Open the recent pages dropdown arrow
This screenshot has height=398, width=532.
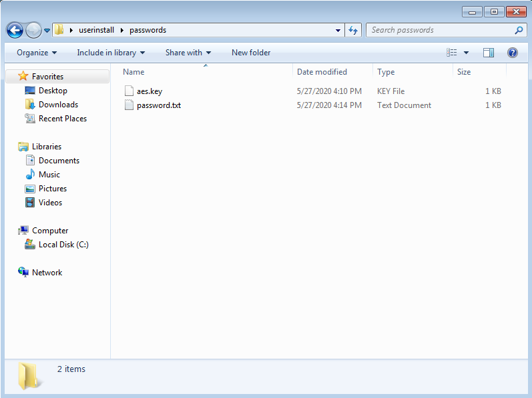47,31
